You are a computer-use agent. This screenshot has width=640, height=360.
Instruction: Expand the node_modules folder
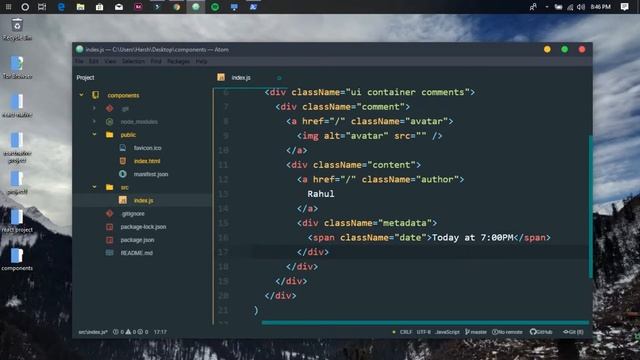94,122
